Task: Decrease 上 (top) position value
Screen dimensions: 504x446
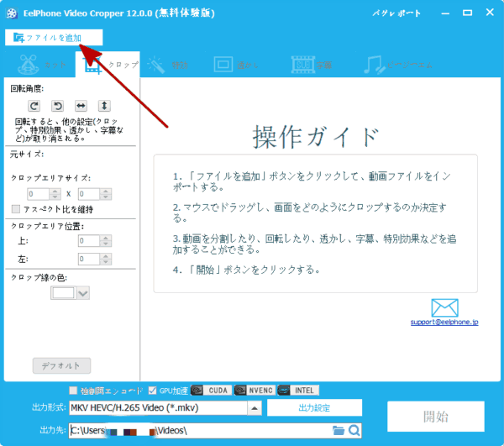Action: pyautogui.click(x=106, y=244)
